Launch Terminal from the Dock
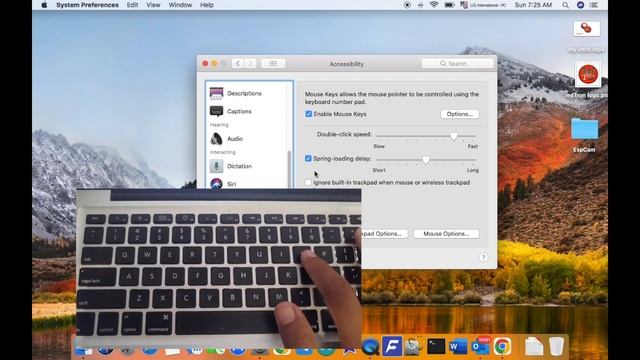Viewport: 640px width, 360px height. (436, 346)
